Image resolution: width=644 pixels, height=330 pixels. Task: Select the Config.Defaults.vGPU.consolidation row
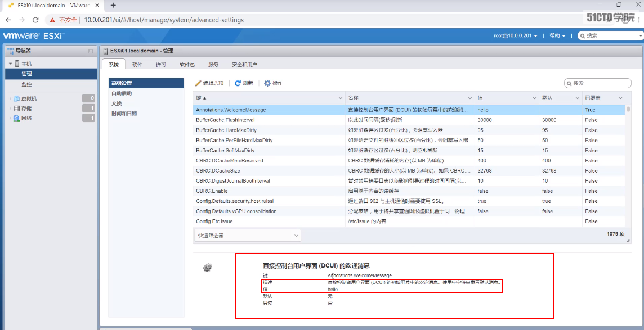tap(409, 211)
